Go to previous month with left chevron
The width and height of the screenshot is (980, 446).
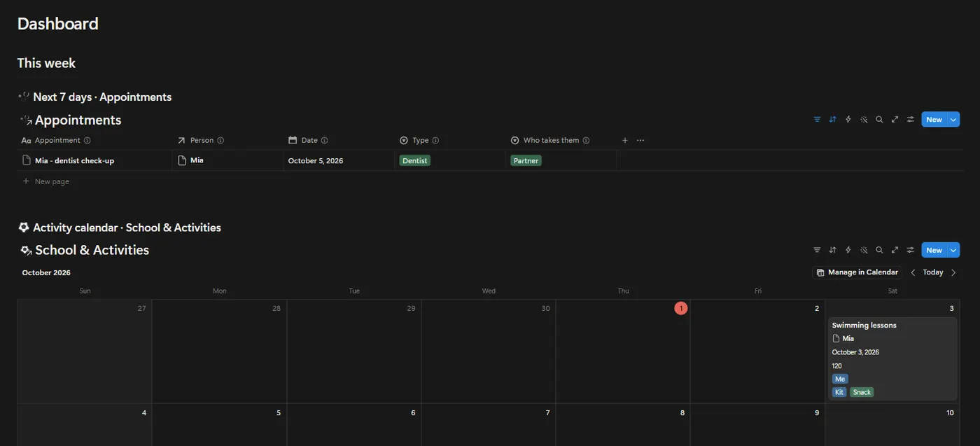[913, 272]
